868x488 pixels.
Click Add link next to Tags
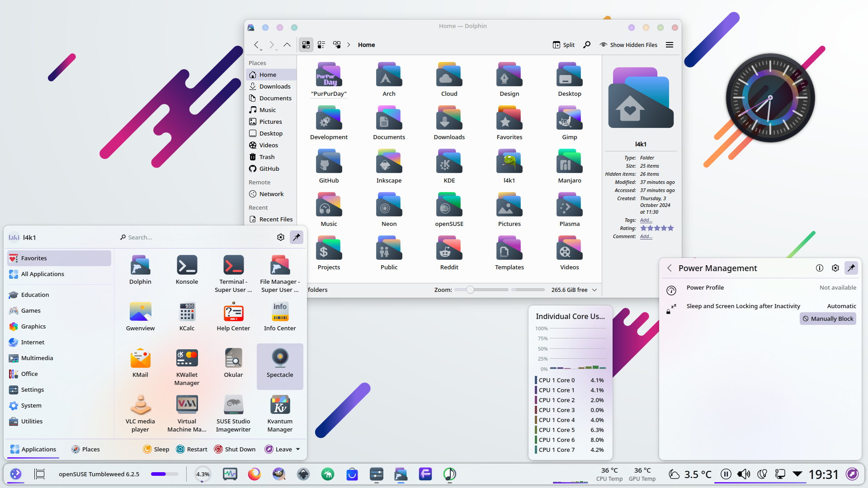(x=646, y=220)
